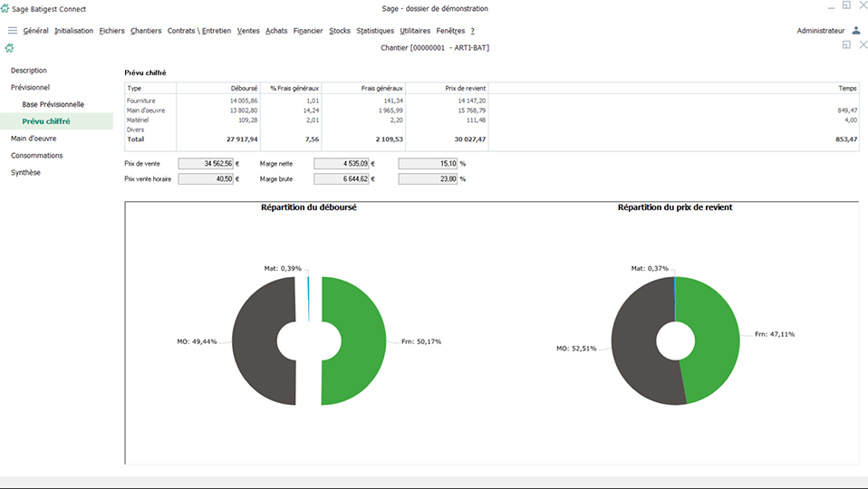Click the % Frais généraux column header
Viewport: 868px width, 489px height.
(290, 88)
